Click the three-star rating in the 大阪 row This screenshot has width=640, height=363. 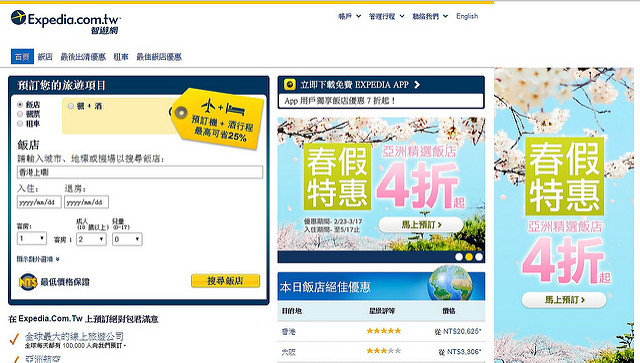click(384, 351)
